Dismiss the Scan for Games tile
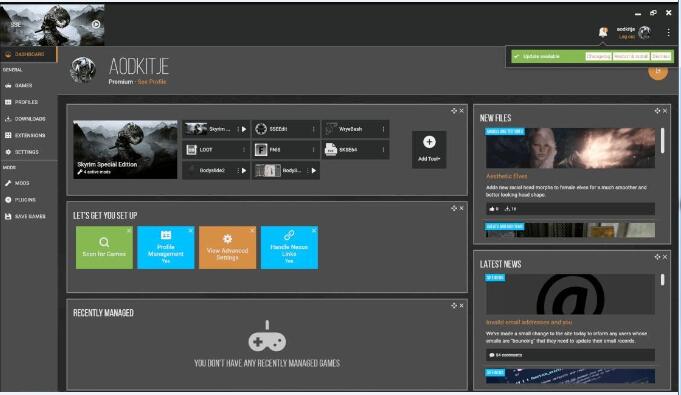The height and width of the screenshot is (395, 681). coord(129,230)
